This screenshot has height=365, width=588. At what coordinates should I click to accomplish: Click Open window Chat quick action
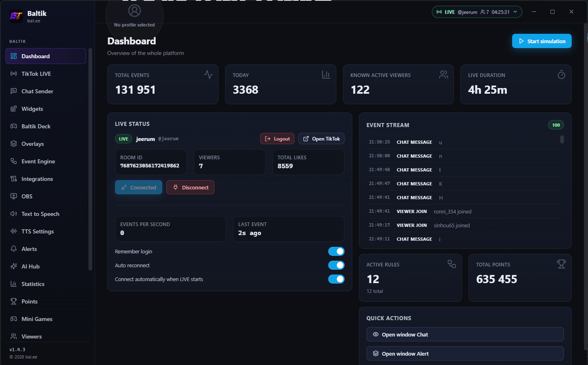pos(465,334)
